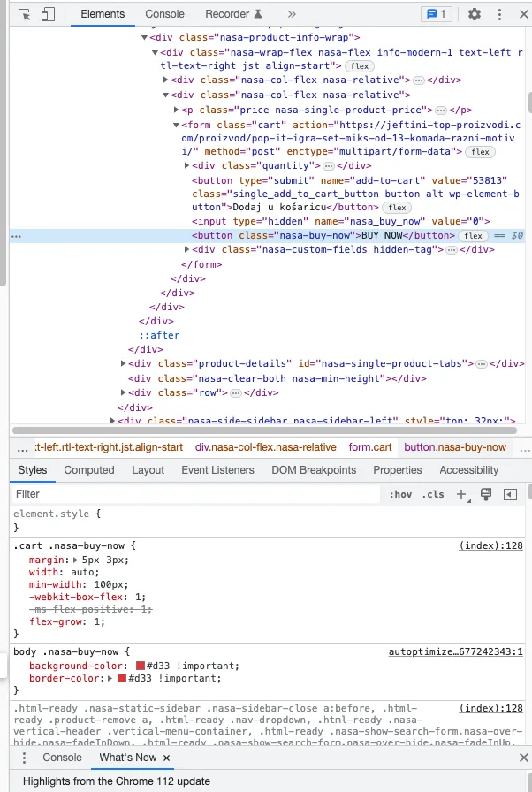Click the issues counter badge showing 1
This screenshot has height=792, width=532.
click(x=436, y=14)
